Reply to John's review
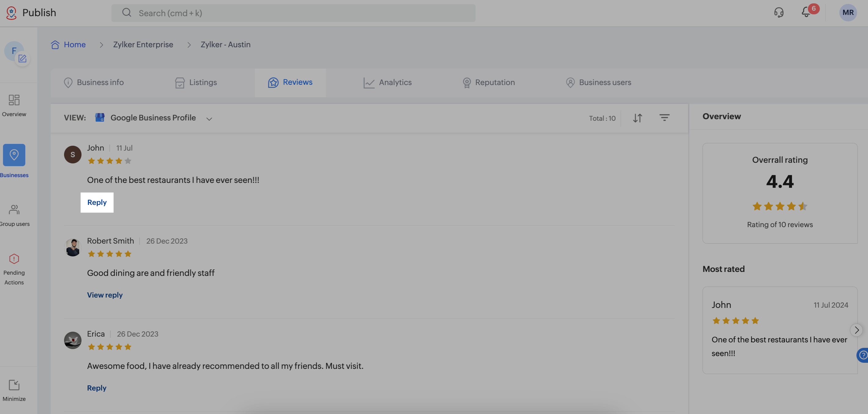 (97, 202)
